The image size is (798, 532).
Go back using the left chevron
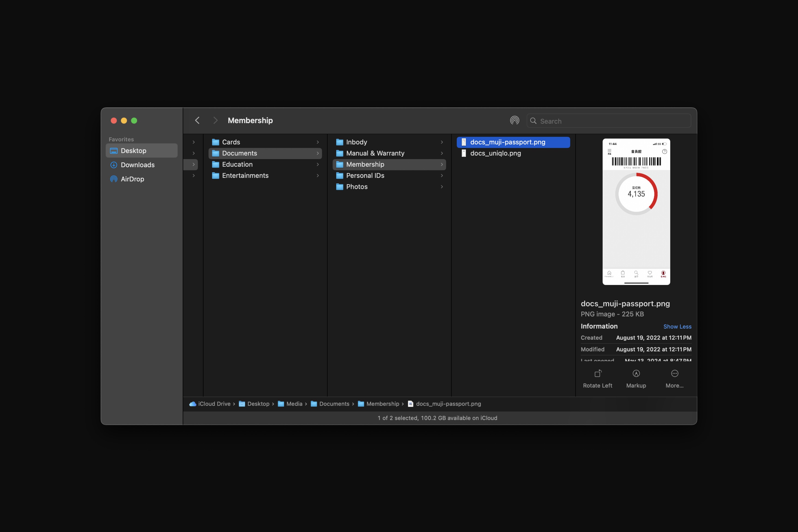click(197, 121)
